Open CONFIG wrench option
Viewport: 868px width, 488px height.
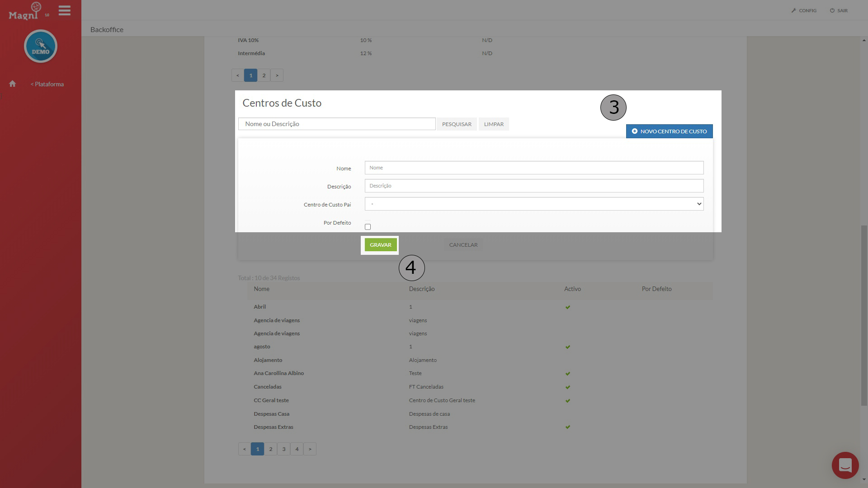coord(804,10)
